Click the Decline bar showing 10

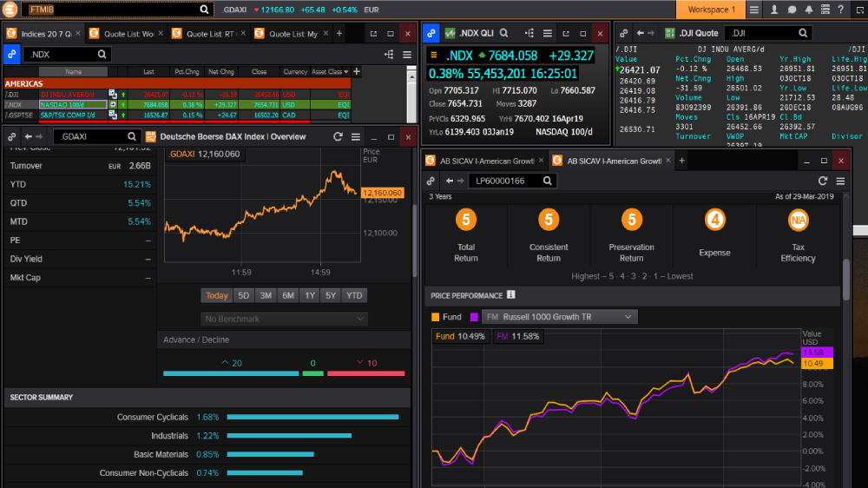pos(366,373)
